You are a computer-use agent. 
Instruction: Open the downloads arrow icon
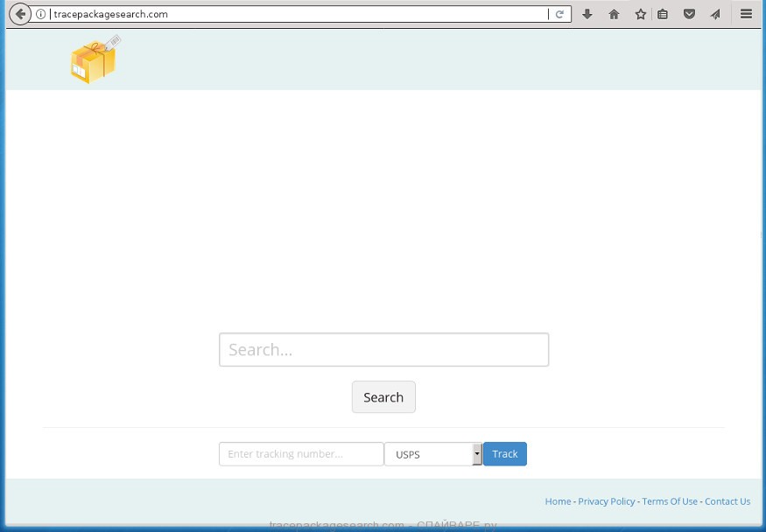[x=587, y=14]
